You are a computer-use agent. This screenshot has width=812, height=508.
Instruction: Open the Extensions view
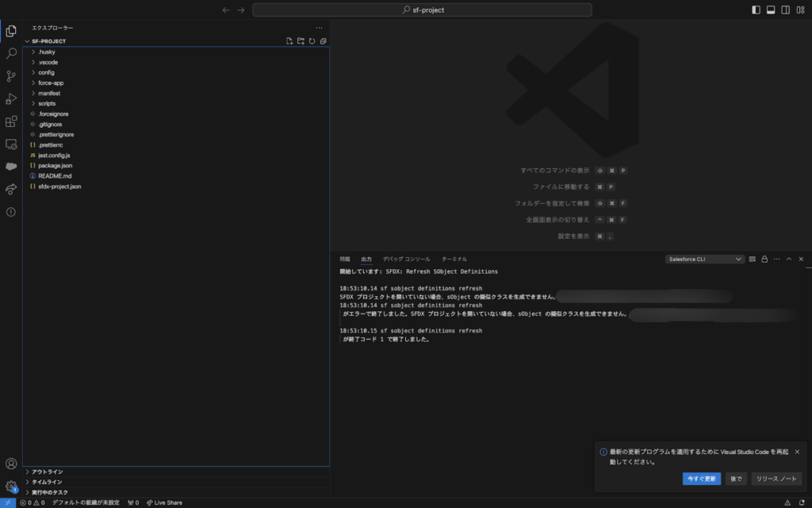coord(11,121)
